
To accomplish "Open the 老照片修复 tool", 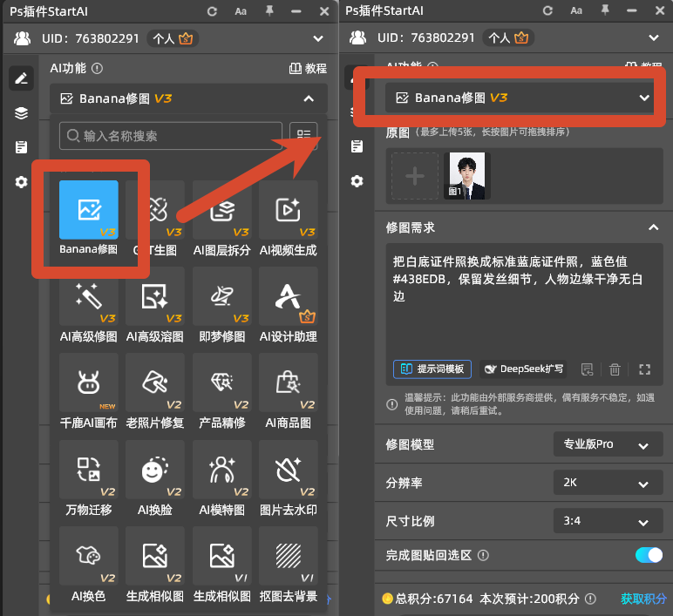I will (155, 382).
